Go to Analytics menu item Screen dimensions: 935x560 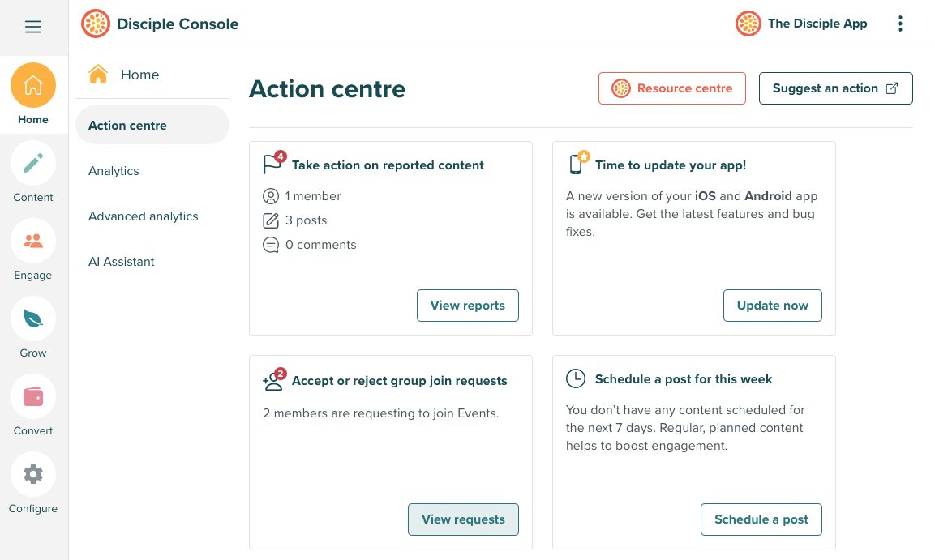(x=114, y=171)
